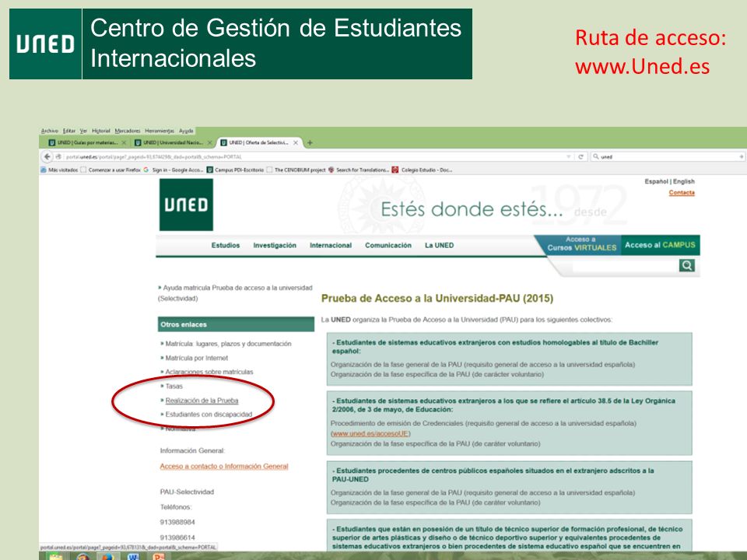Open the Ayuda menu
The image size is (747, 560).
click(x=186, y=131)
